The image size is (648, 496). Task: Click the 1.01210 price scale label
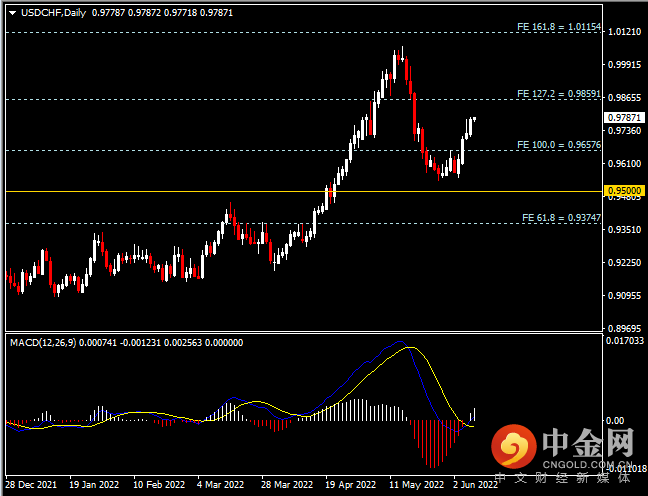[x=624, y=32]
